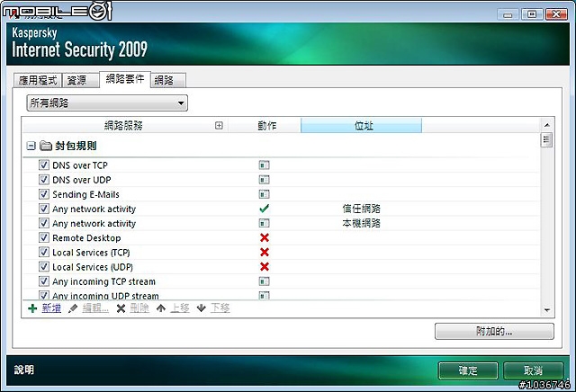
Task: Click the red block X for Local Services (TCP)
Action: [264, 252]
